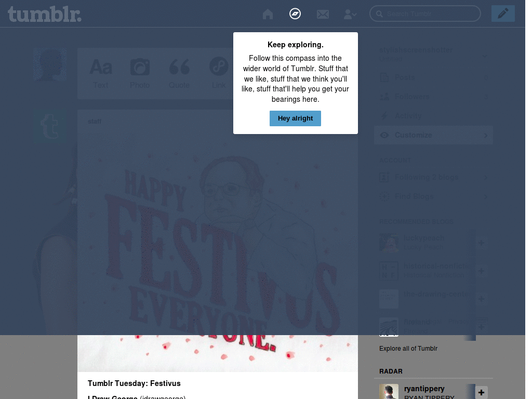This screenshot has width=532, height=399.
Task: Open the ryantippery radar blog
Action: pyautogui.click(x=424, y=389)
